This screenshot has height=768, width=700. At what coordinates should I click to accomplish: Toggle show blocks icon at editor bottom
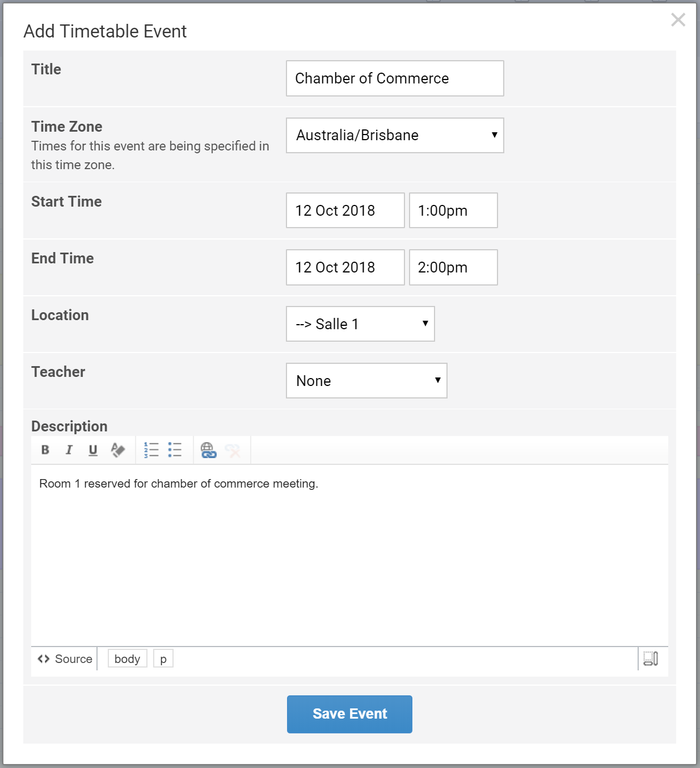(651, 658)
